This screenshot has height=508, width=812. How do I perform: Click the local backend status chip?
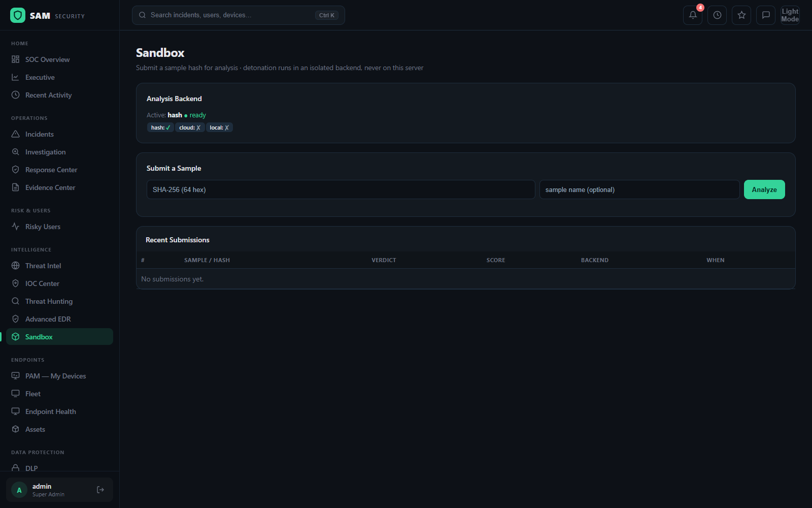(x=219, y=128)
